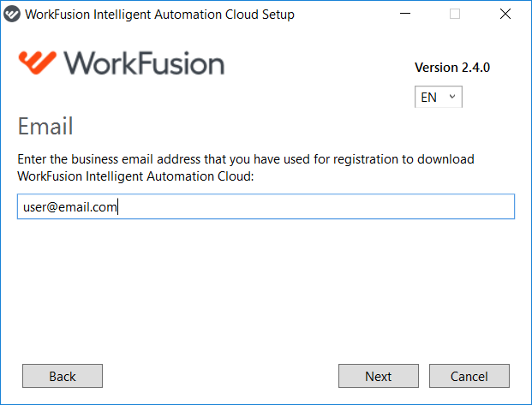Click the WorkFusion title bar app icon

(12, 15)
